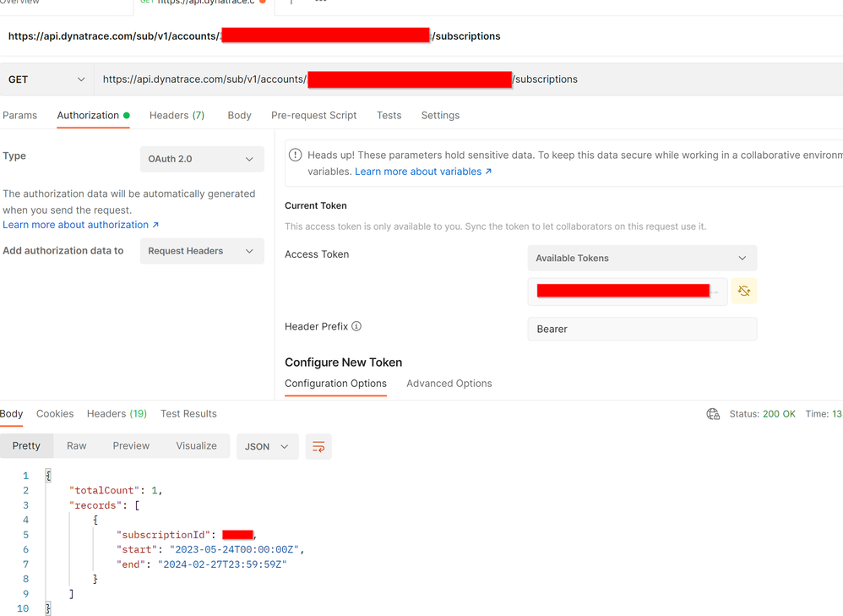Open the JSON format dropdown
Screen dimensions: 843x616
267,446
